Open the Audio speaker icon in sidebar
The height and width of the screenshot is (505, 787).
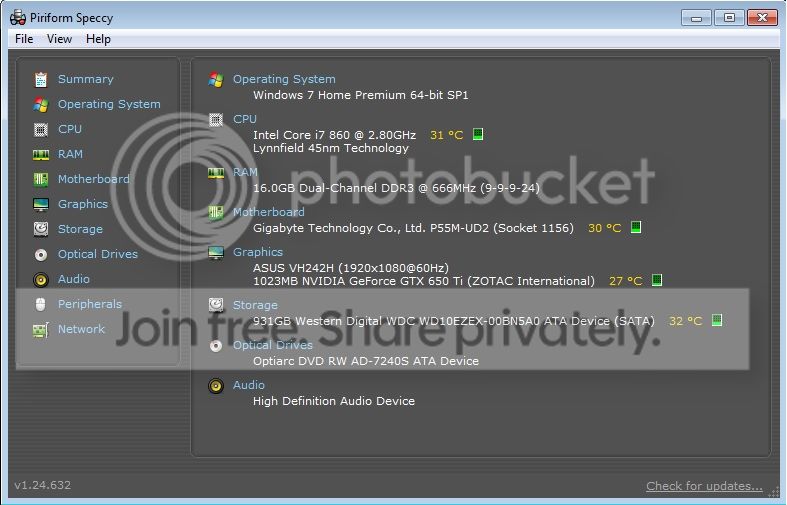[x=41, y=279]
